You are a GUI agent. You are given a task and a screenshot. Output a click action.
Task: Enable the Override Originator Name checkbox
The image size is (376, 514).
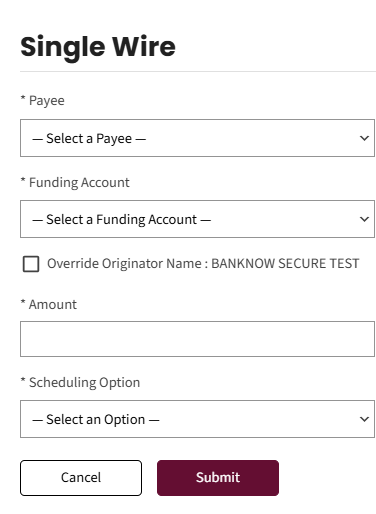point(31,264)
